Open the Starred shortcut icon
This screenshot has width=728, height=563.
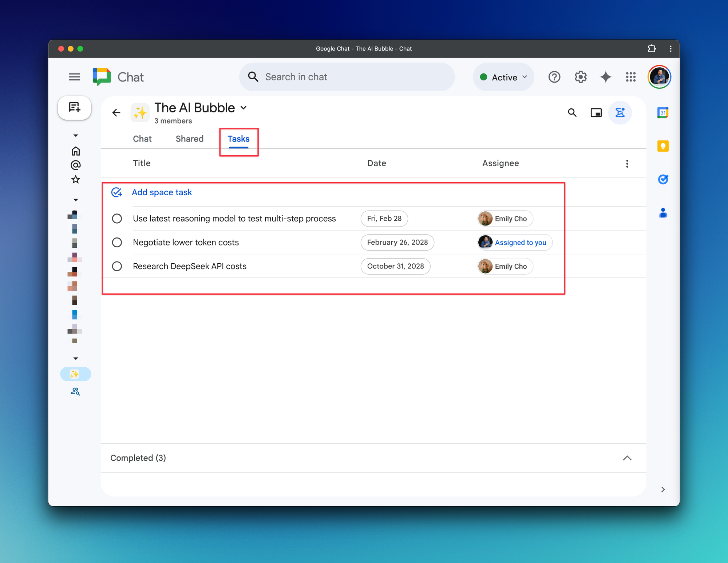coord(75,179)
